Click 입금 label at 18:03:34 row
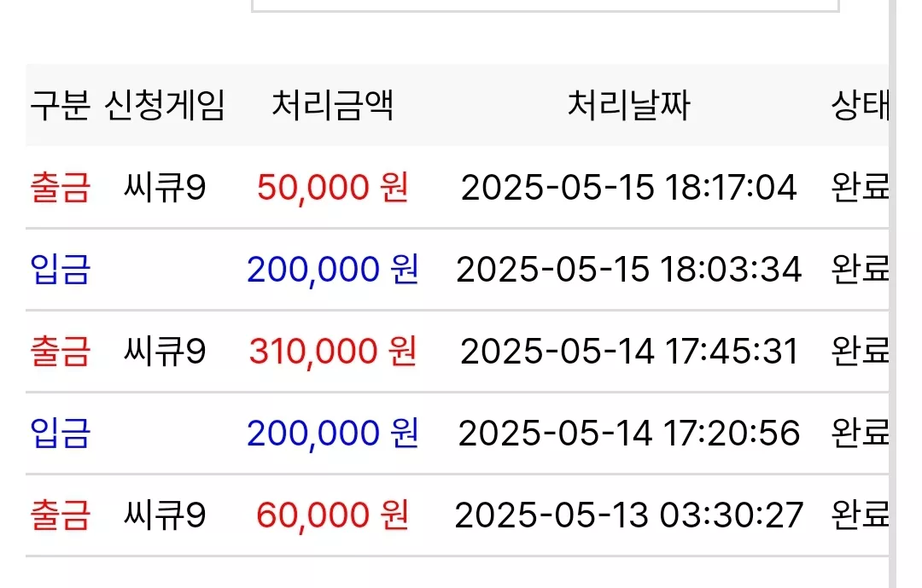Screen dimensions: 922x588 [x=60, y=270]
